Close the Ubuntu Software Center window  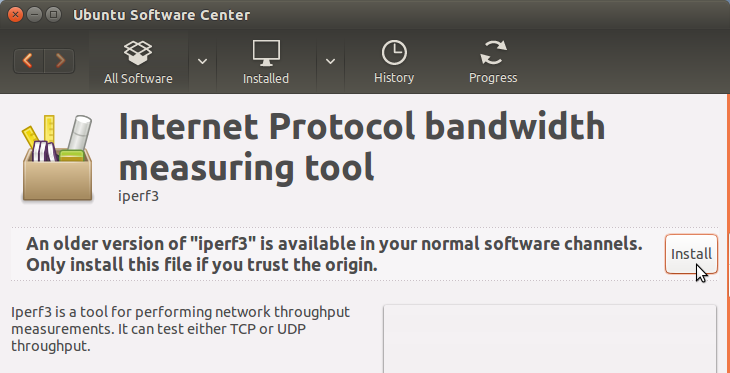(x=15, y=14)
